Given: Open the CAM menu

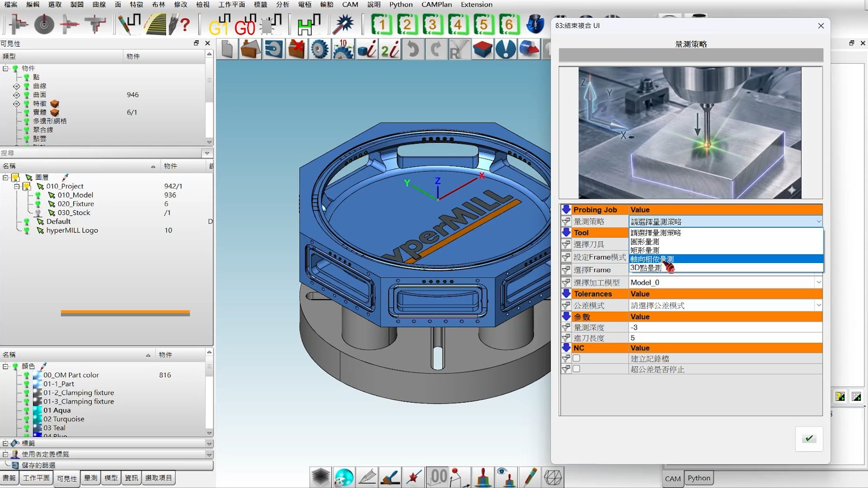Looking at the screenshot, I should pyautogui.click(x=350, y=5).
